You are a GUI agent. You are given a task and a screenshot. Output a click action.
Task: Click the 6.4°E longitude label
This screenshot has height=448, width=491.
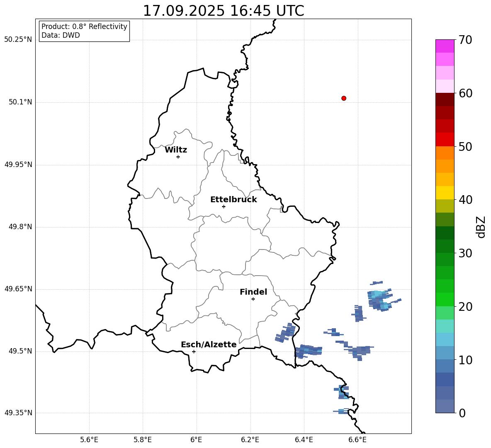point(304,440)
